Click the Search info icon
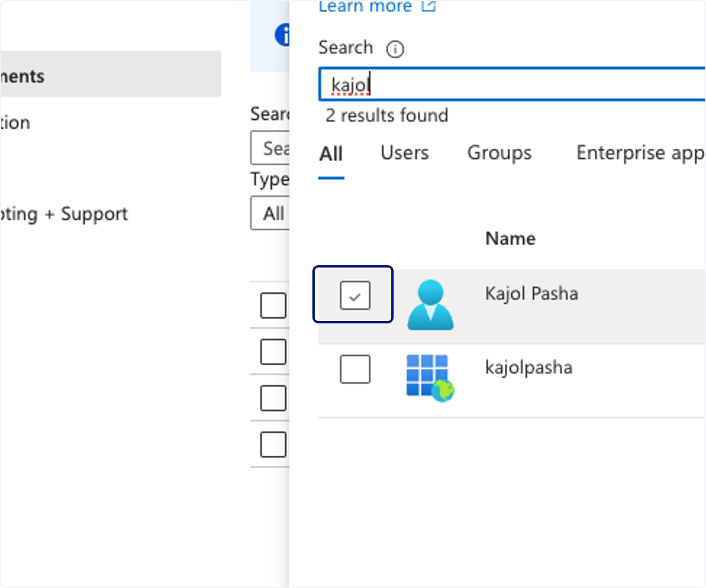Viewport: 706px width, 588px height. tap(395, 49)
